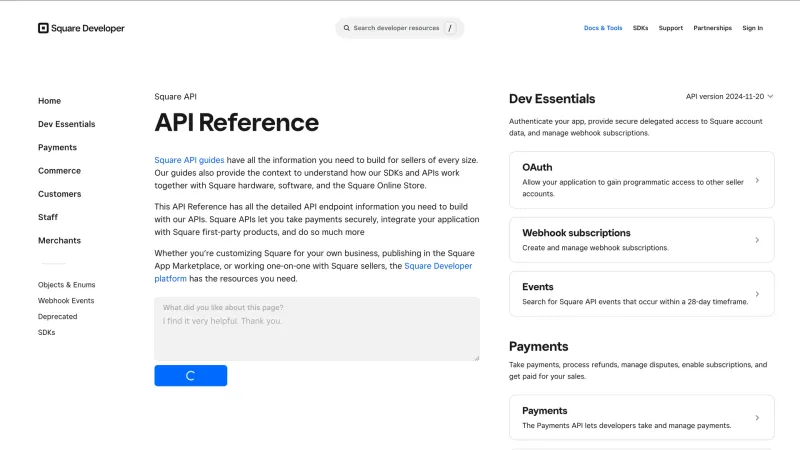Open Deprecated sidebar link
The width and height of the screenshot is (800, 450).
click(58, 316)
